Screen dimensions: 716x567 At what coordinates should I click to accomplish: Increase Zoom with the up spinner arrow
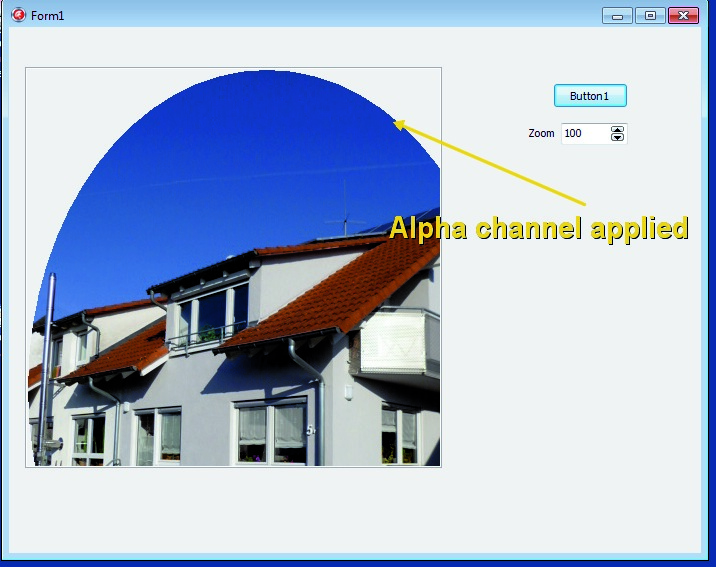pos(617,130)
